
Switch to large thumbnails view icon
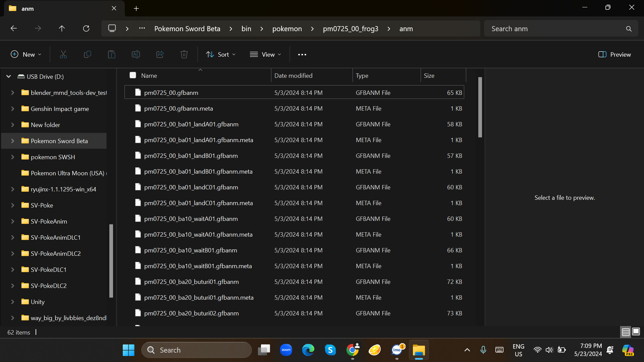[636, 332]
